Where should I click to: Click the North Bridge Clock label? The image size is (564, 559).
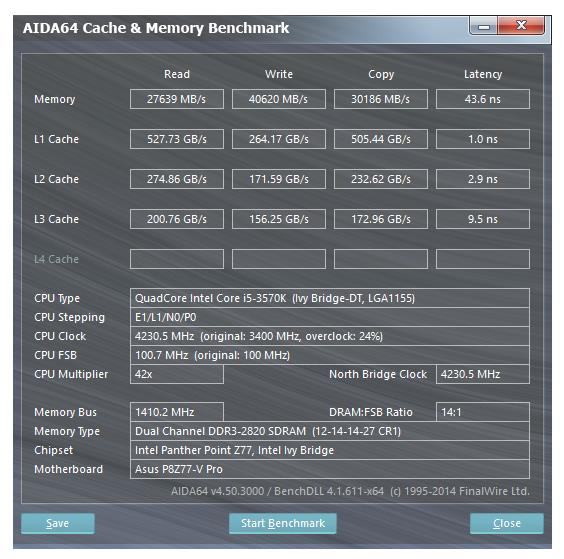pos(378,374)
